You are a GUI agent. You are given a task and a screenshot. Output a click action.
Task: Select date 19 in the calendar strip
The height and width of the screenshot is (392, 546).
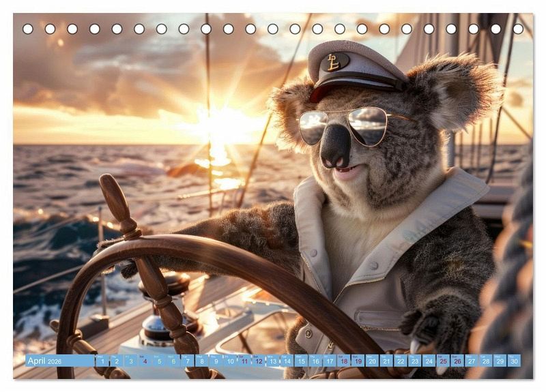tap(358, 361)
